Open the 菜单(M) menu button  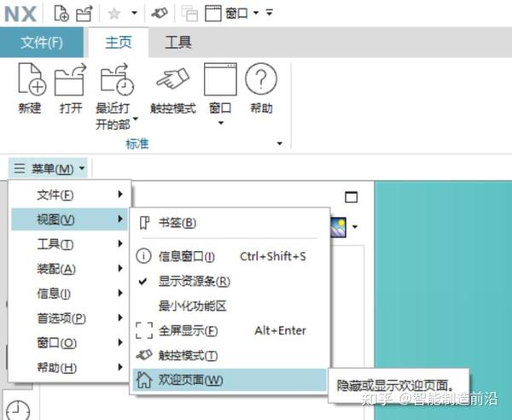48,168
